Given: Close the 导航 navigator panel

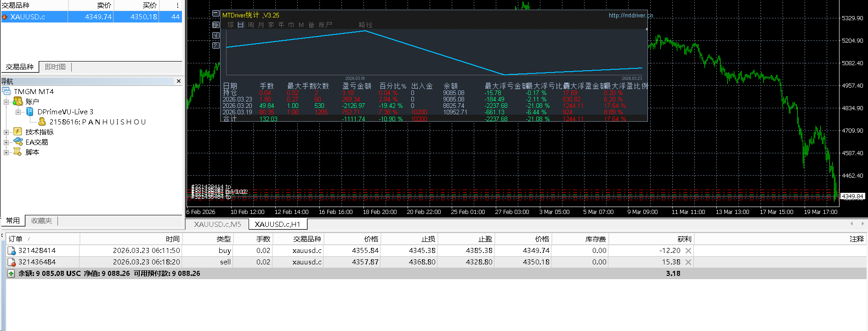Looking at the screenshot, I should 179,81.
